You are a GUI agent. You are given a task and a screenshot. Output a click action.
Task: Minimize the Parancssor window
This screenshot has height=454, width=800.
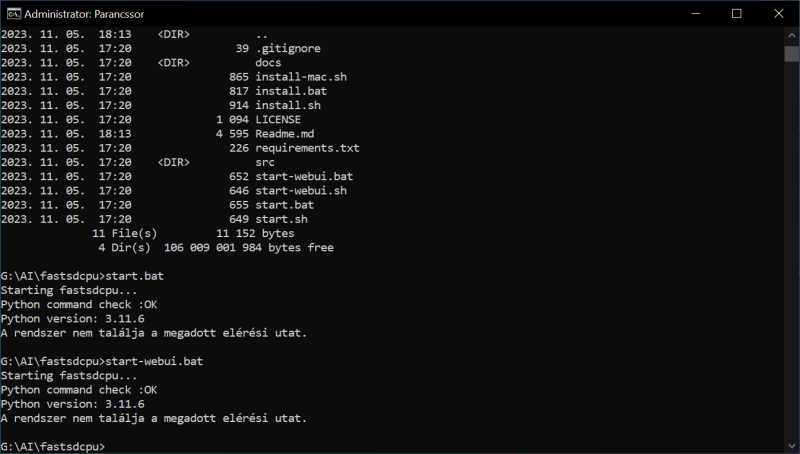pos(695,14)
